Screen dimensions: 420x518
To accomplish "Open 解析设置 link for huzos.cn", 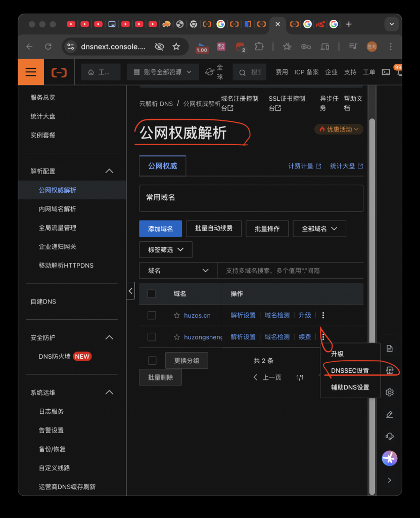I will coord(243,315).
